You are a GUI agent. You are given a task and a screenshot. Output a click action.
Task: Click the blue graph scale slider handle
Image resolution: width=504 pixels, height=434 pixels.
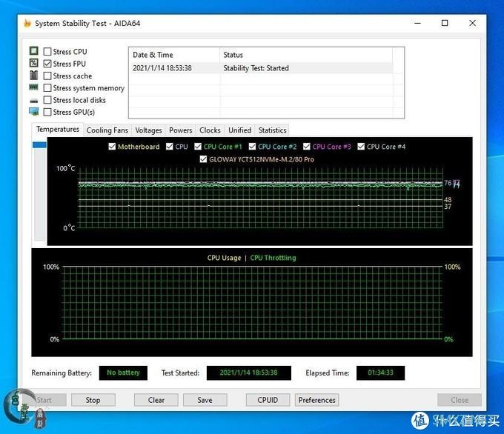point(39,145)
